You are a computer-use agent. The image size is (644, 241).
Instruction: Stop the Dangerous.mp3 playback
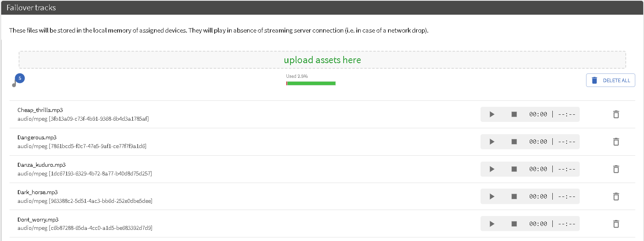click(514, 142)
